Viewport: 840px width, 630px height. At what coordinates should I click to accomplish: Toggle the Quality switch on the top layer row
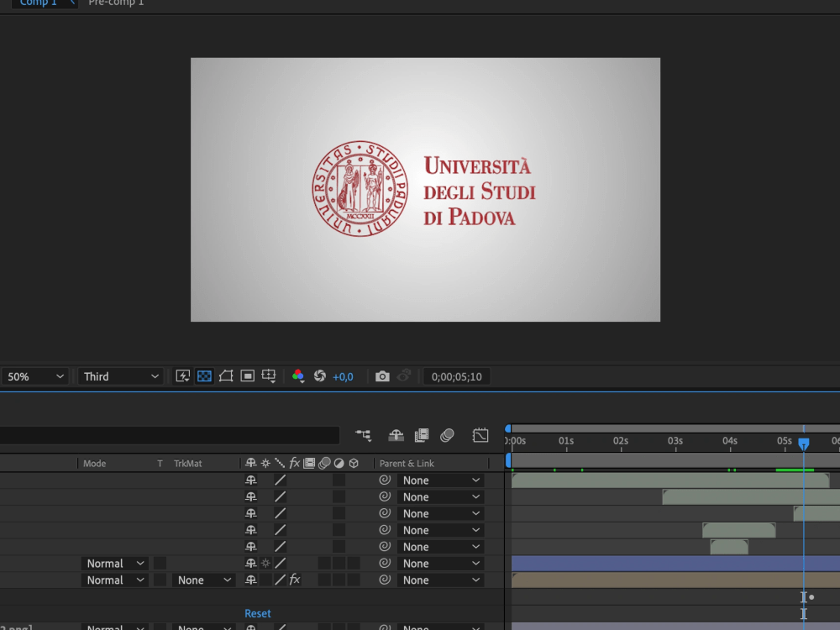coord(280,480)
